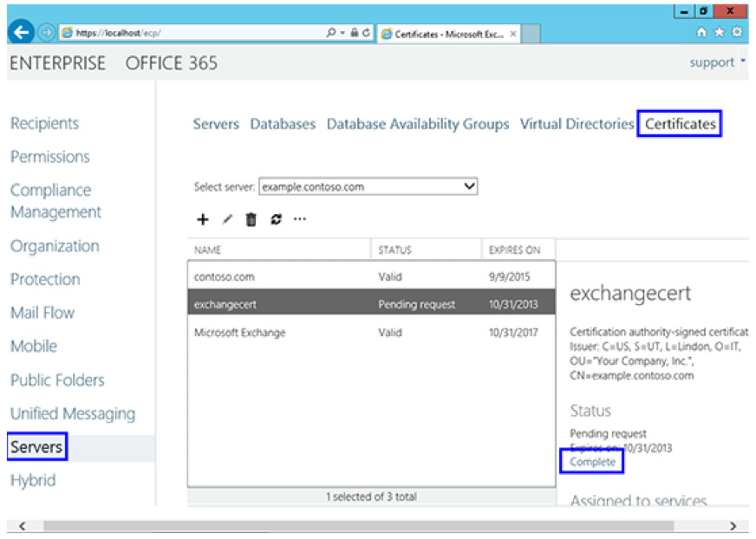Open the Virtual Directories tab
The image size is (756, 539).
point(577,124)
